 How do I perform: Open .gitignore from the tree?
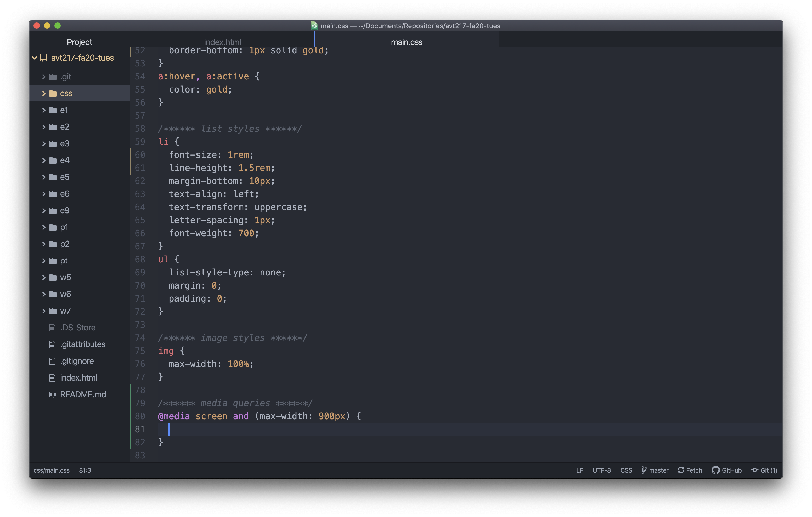[x=77, y=361]
